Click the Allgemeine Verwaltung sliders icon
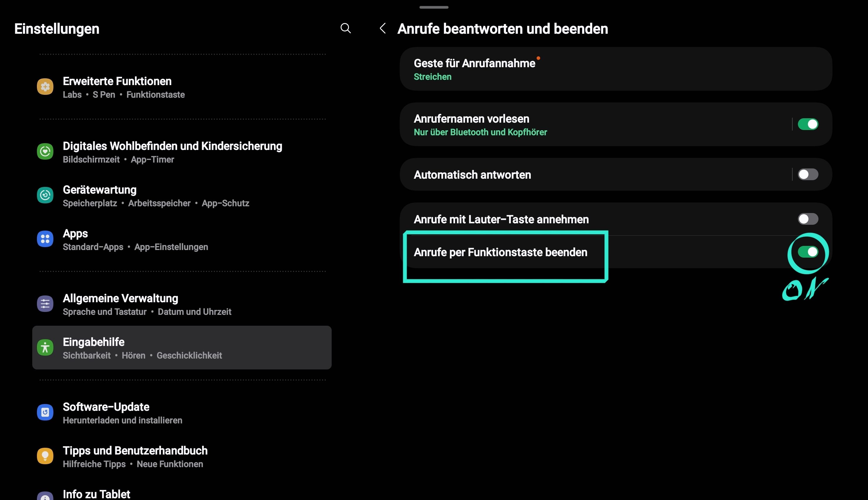The width and height of the screenshot is (868, 500). pyautogui.click(x=45, y=304)
